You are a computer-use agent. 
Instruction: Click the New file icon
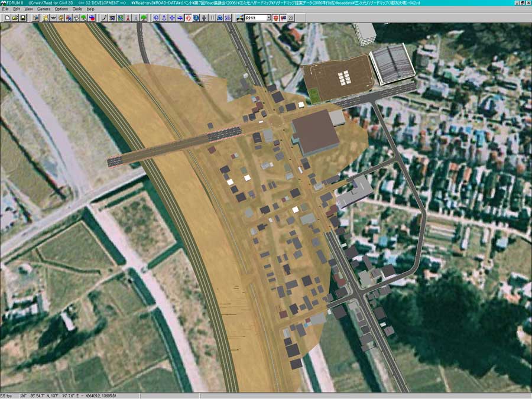point(7,18)
